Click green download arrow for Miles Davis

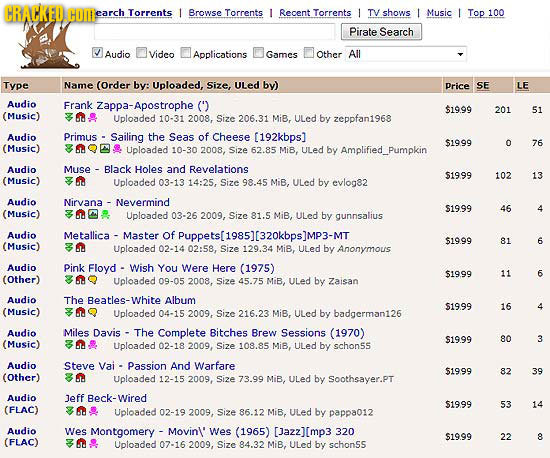[x=69, y=345]
